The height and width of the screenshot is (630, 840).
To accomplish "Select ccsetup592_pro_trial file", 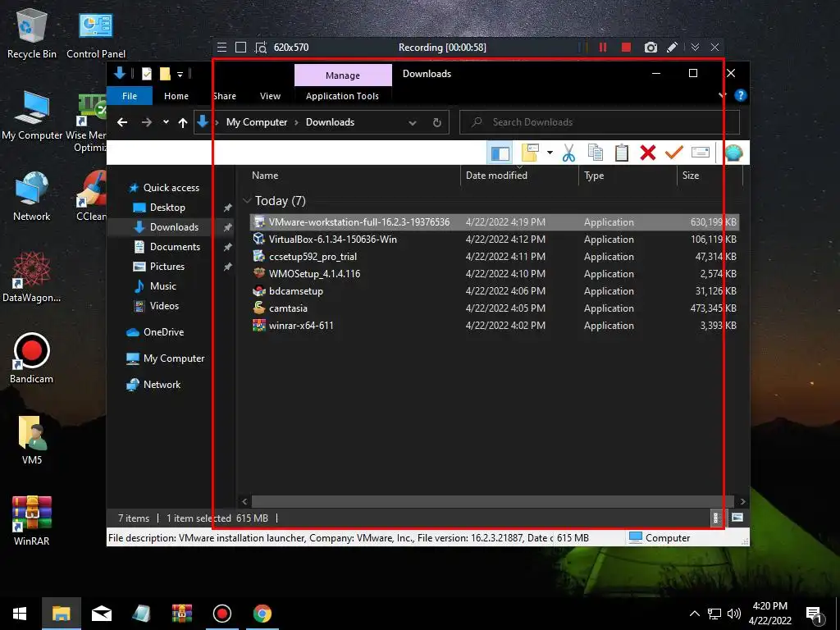I will coord(495,256).
